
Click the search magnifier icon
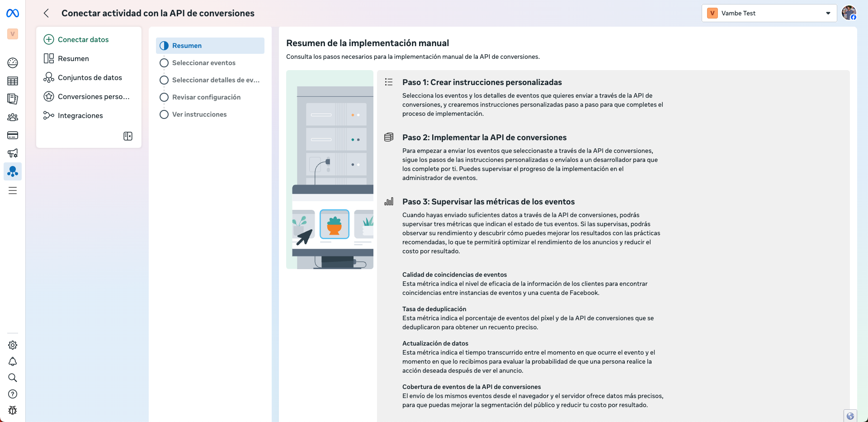[13, 378]
